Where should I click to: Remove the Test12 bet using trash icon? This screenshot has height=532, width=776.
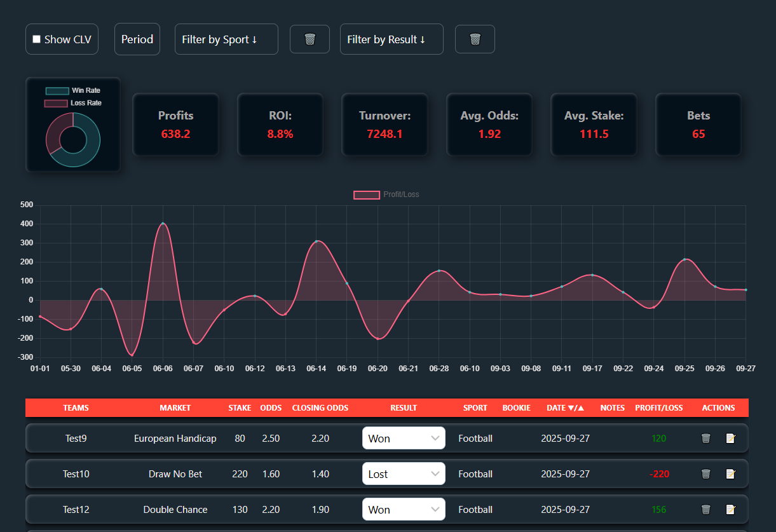point(705,510)
